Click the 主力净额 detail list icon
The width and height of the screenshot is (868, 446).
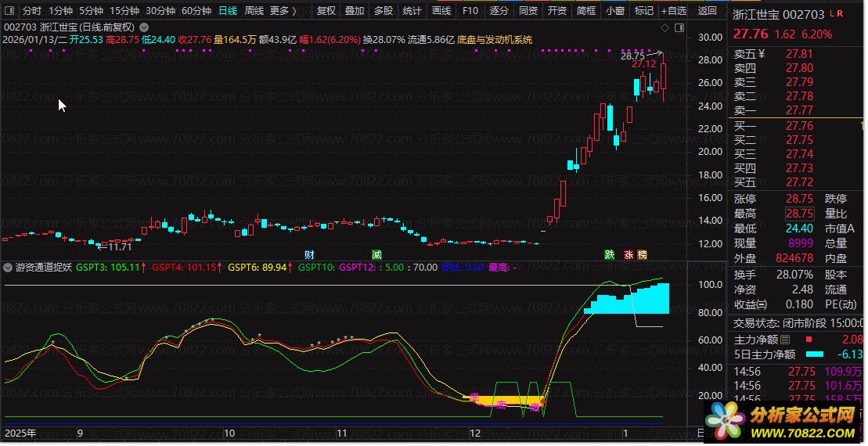click(x=785, y=340)
